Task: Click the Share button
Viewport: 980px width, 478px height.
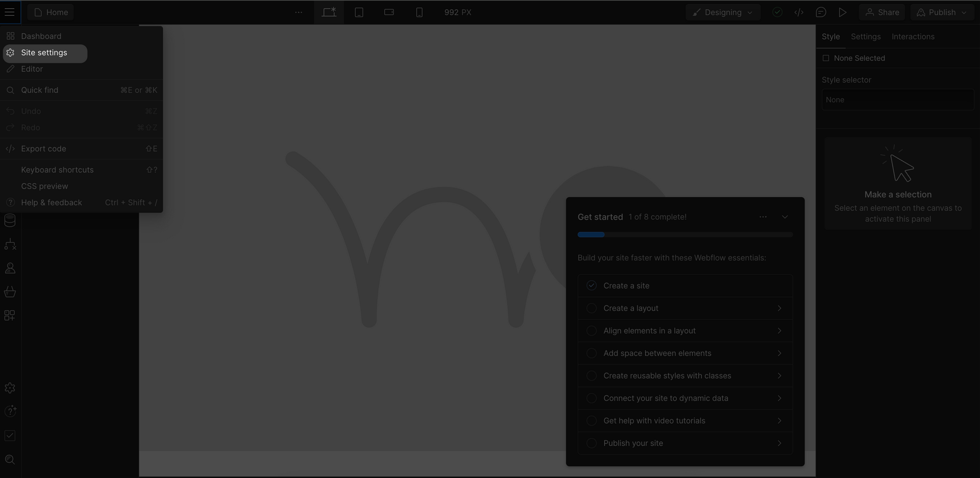Action: (882, 12)
